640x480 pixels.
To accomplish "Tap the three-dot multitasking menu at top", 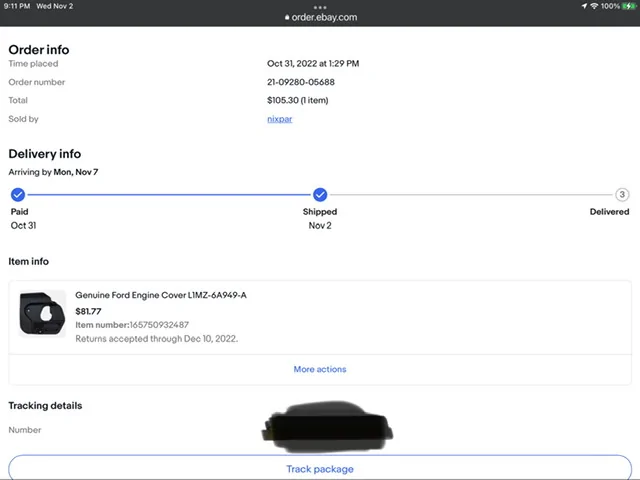I will [x=320, y=7].
